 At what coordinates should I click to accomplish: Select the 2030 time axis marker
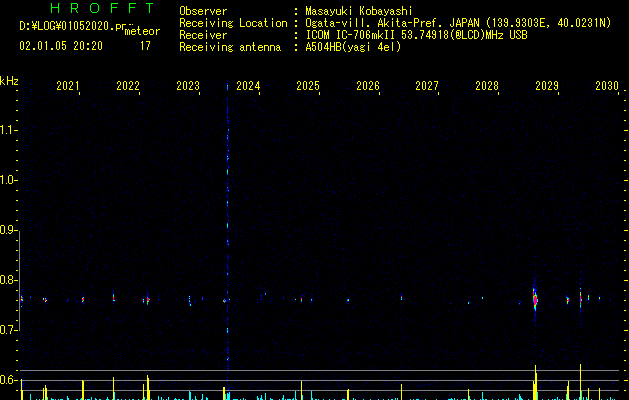pyautogui.click(x=607, y=86)
